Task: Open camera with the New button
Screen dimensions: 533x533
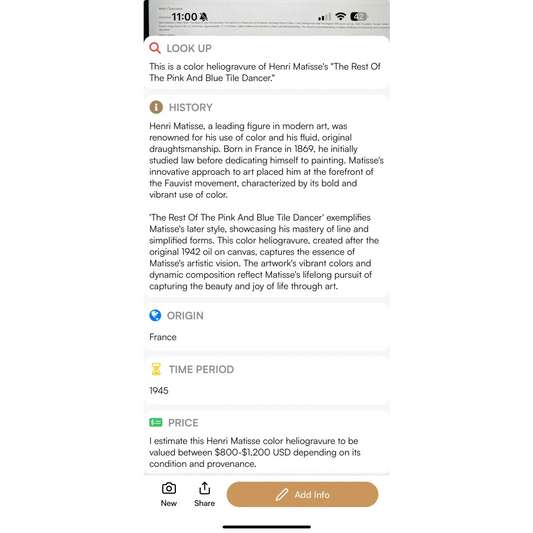Action: 169,494
